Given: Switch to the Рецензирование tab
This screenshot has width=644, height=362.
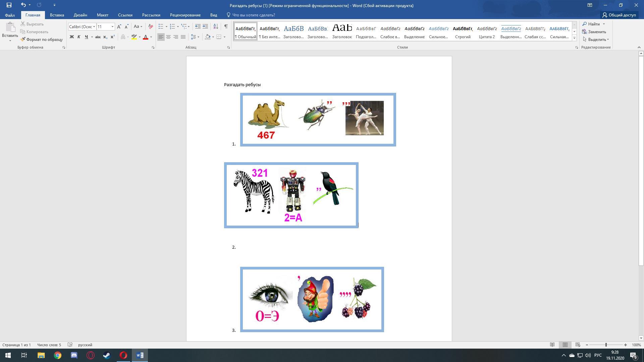Looking at the screenshot, I should click(185, 15).
